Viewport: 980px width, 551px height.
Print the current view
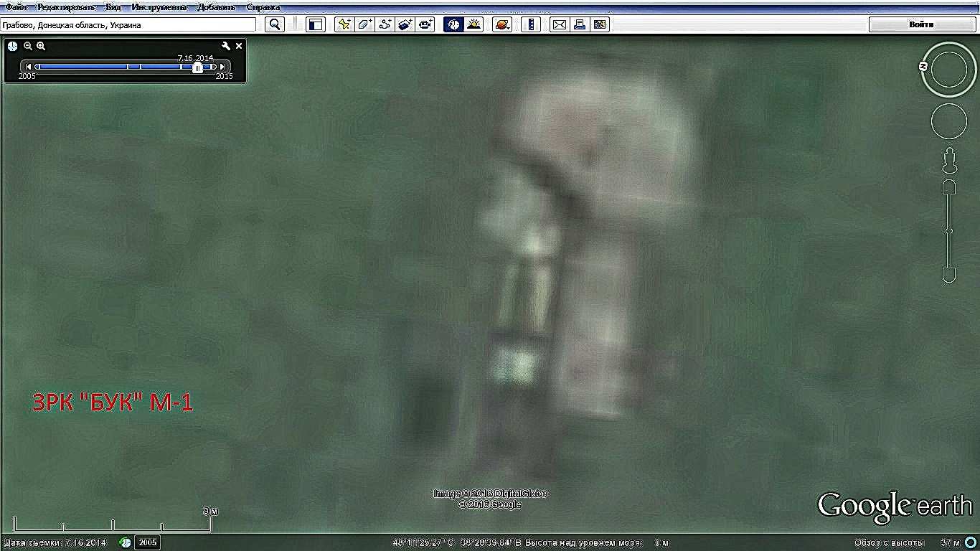pos(580,24)
